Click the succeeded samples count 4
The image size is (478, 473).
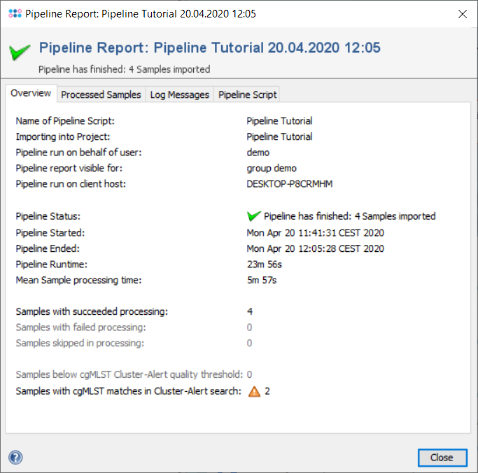[250, 312]
